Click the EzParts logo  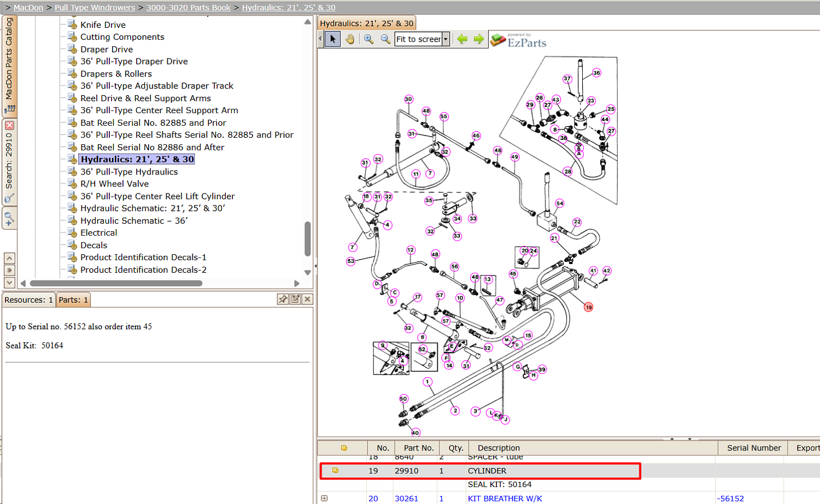518,40
